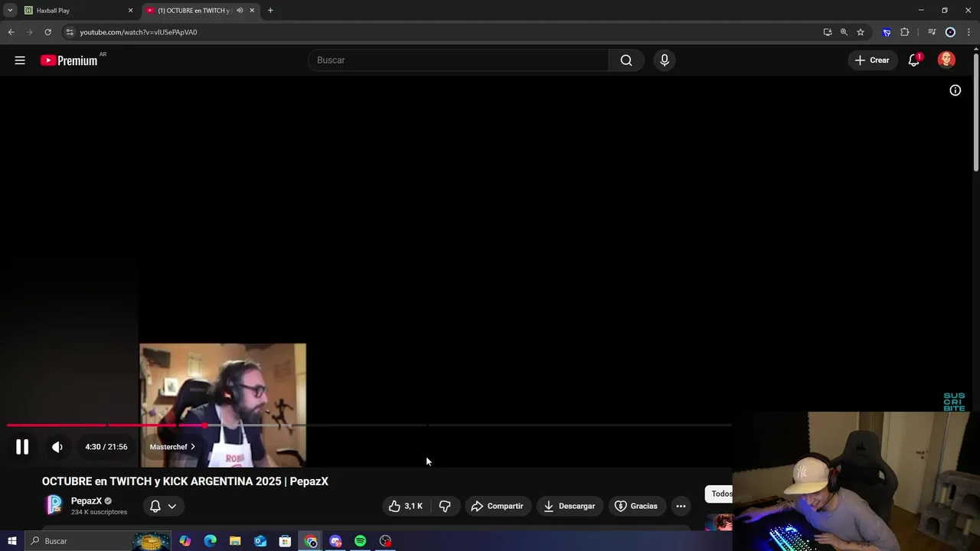Open the Masterchef chapter list
The height and width of the screenshot is (551, 980).
click(x=172, y=447)
